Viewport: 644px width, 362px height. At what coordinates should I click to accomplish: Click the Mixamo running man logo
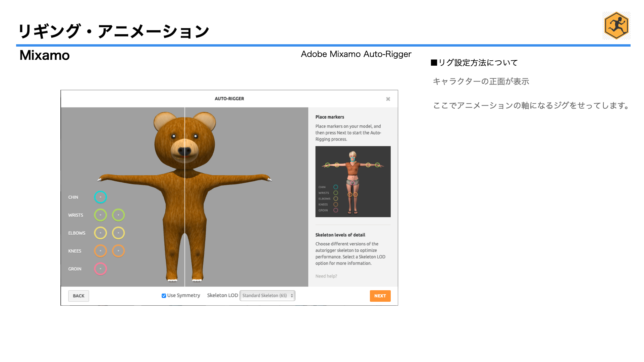coord(616,26)
